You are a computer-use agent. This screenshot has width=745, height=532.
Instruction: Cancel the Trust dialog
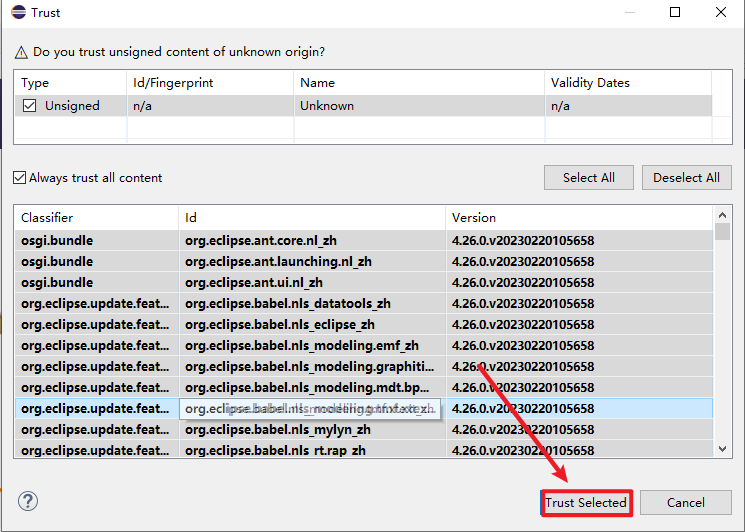click(685, 502)
